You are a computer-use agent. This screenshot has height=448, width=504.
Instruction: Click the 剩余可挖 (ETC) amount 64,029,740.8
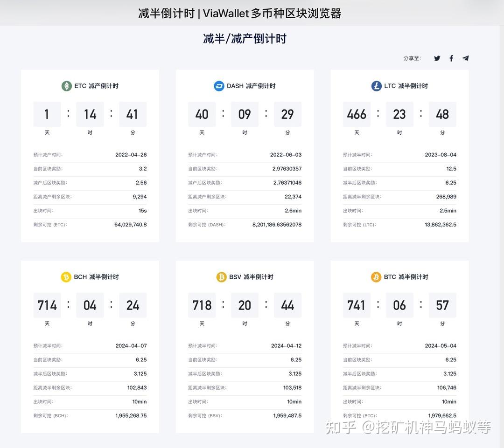point(131,225)
